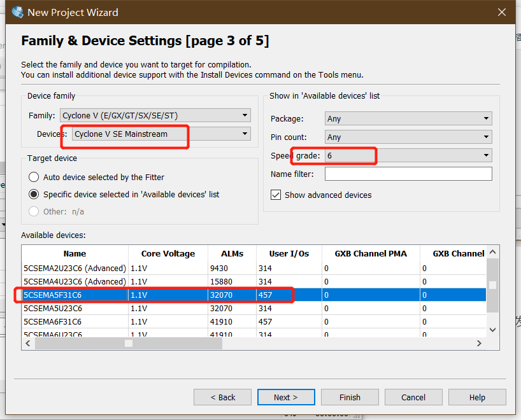This screenshot has height=420, width=521.
Task: Open the Family dropdown
Action: (x=155, y=116)
